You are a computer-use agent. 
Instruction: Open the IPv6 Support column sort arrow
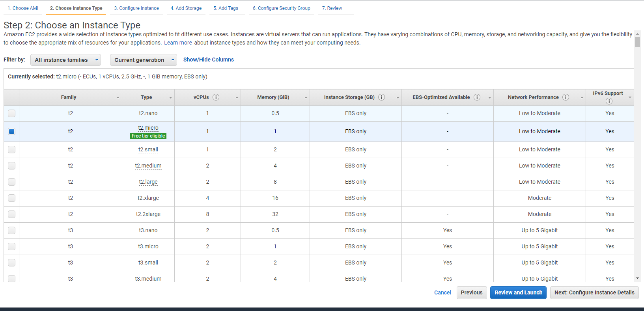pyautogui.click(x=630, y=97)
